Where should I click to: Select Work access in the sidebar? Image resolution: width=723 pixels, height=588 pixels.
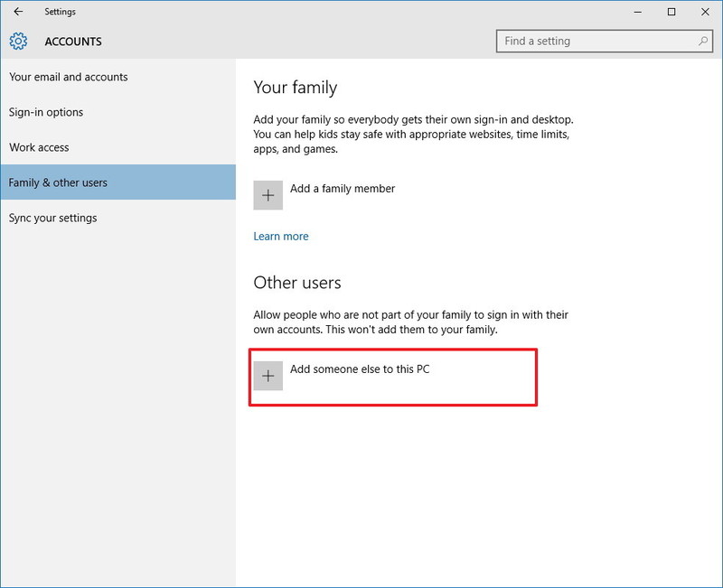tap(118, 147)
